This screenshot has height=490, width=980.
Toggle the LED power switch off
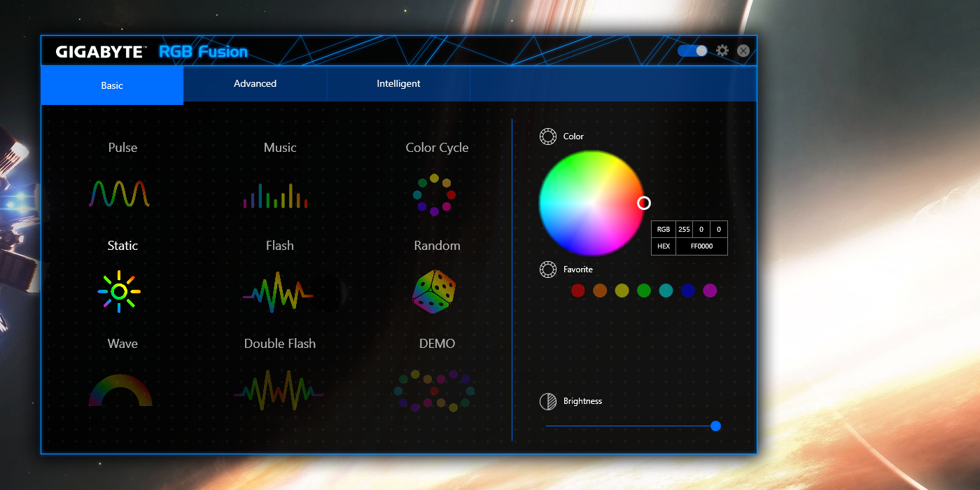click(x=692, y=51)
